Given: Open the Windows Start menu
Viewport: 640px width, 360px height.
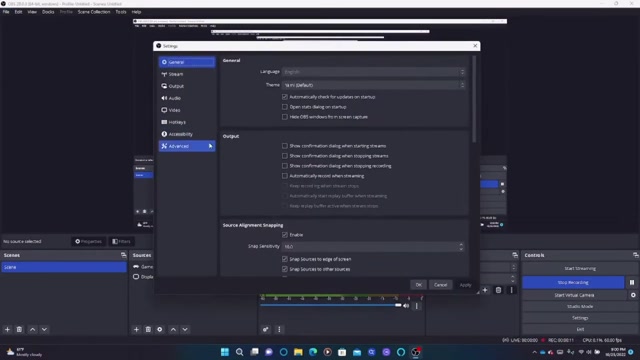Looking at the screenshot, I should coord(225,352).
